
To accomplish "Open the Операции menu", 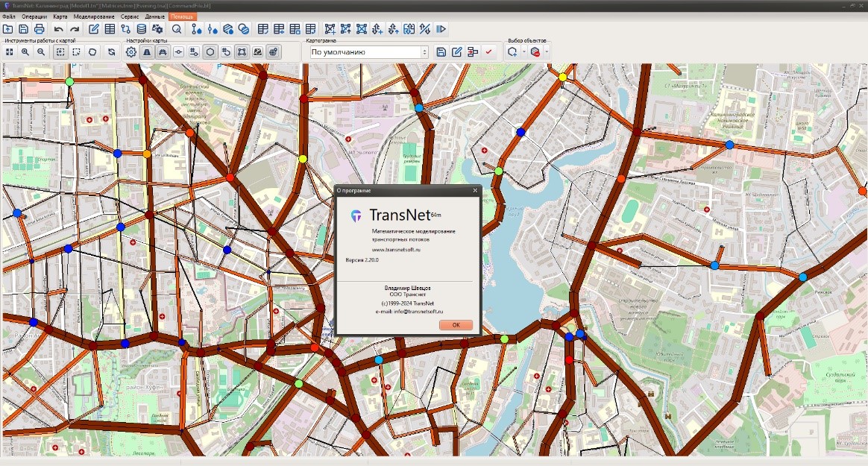I will pos(34,16).
